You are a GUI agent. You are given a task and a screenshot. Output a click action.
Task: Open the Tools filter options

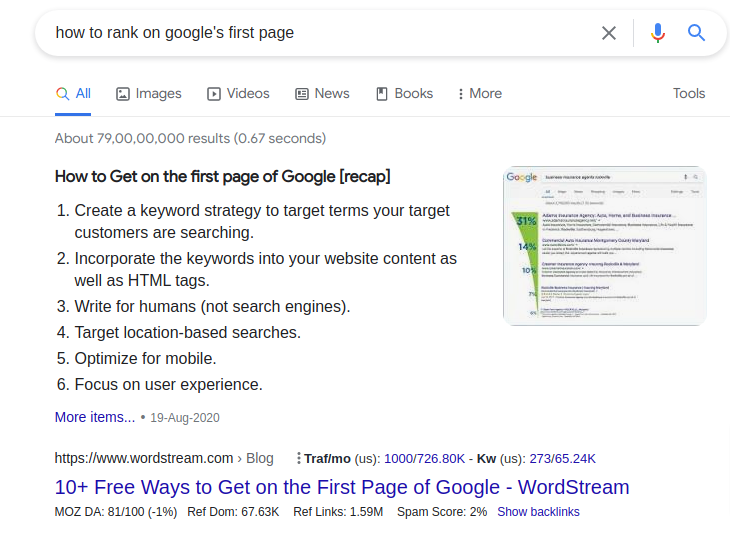[x=689, y=94]
